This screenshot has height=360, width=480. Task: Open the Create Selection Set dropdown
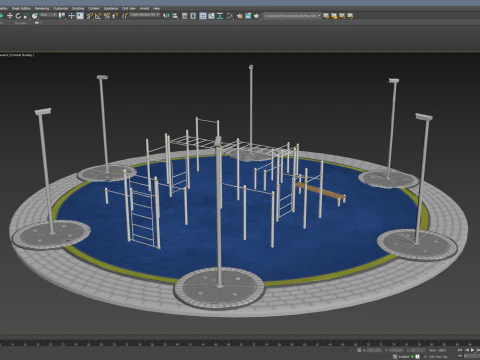(145, 15)
